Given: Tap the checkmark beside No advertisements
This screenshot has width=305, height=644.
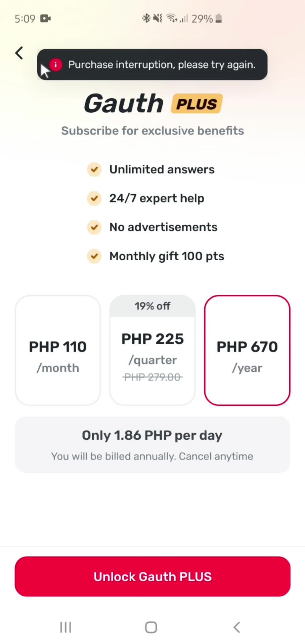Looking at the screenshot, I should click(x=94, y=227).
